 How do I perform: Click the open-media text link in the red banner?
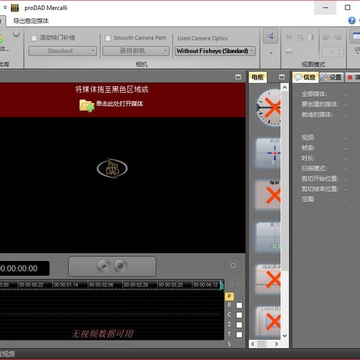click(x=120, y=104)
